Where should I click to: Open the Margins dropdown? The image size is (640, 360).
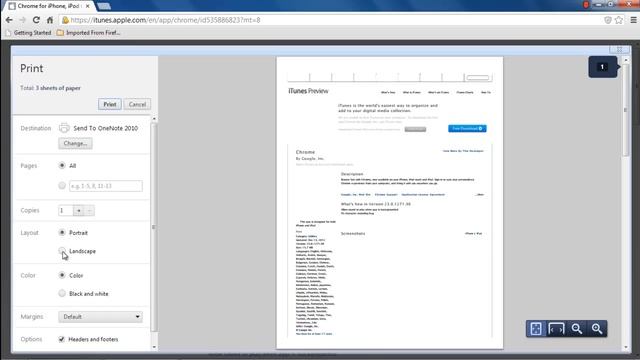tap(100, 317)
